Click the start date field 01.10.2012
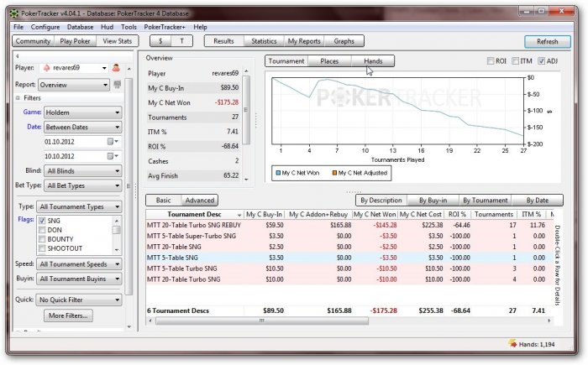 tap(75, 142)
